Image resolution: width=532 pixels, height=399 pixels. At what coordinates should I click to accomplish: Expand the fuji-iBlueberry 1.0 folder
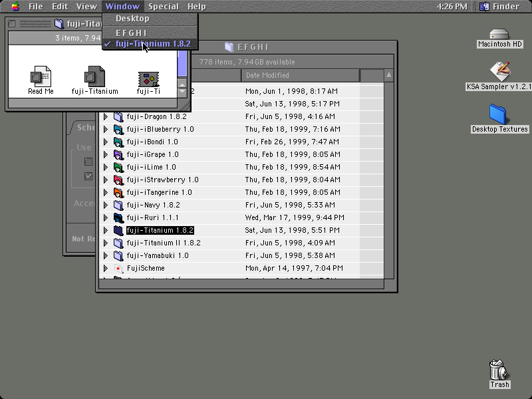point(106,129)
